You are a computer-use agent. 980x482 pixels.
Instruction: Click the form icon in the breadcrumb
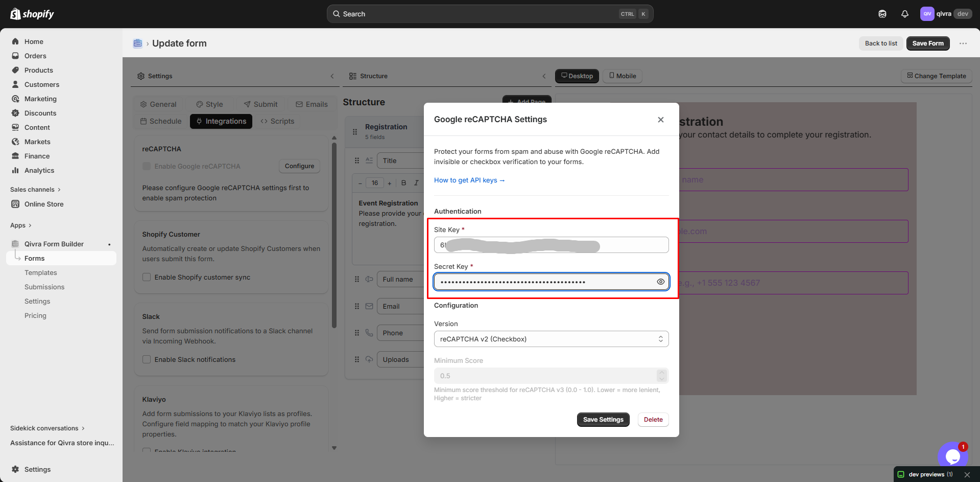click(138, 43)
